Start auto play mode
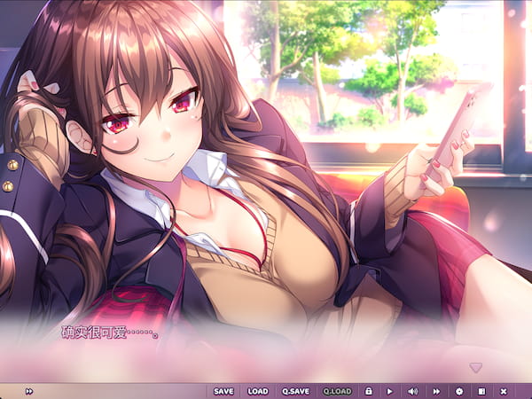 389,392
